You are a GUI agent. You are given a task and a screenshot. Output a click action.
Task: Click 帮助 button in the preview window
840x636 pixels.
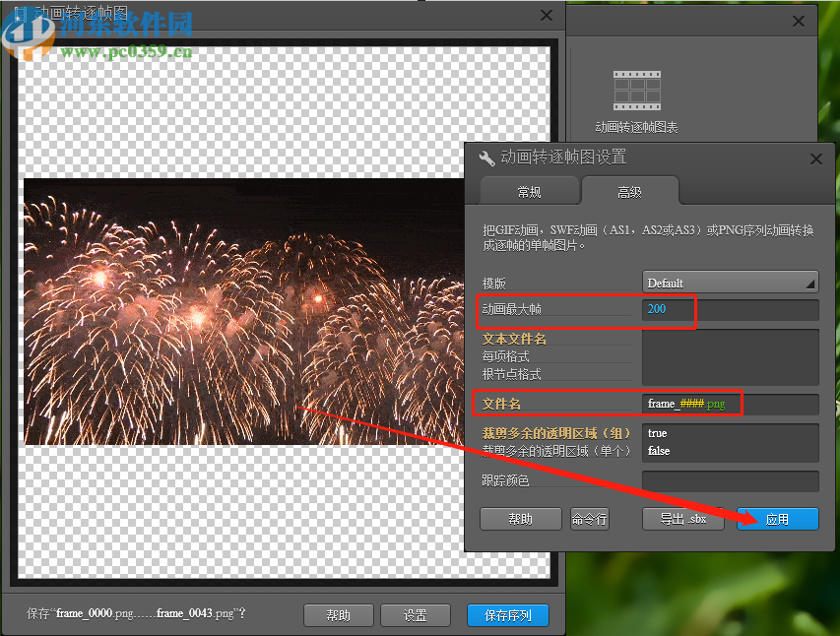[339, 615]
